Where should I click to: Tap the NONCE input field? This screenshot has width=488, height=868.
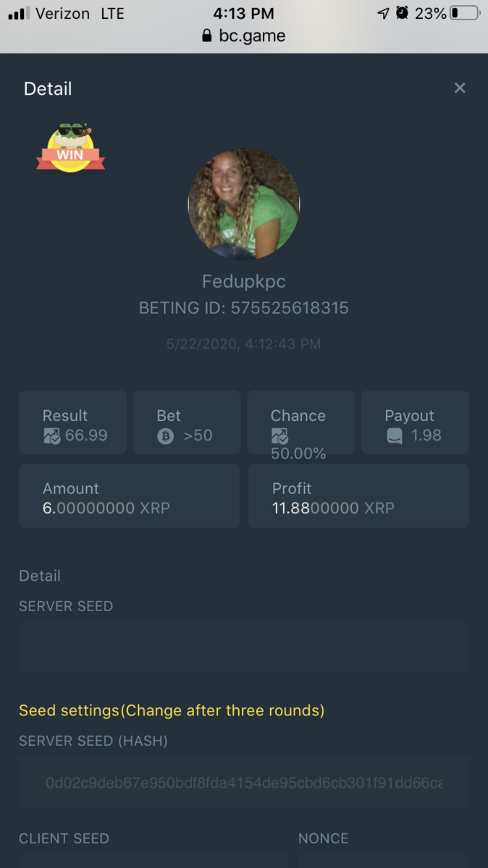(384, 861)
